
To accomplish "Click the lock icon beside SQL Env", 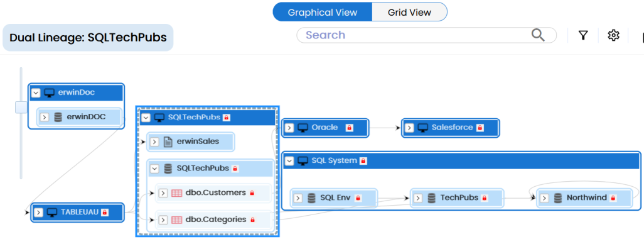I will pos(358,198).
